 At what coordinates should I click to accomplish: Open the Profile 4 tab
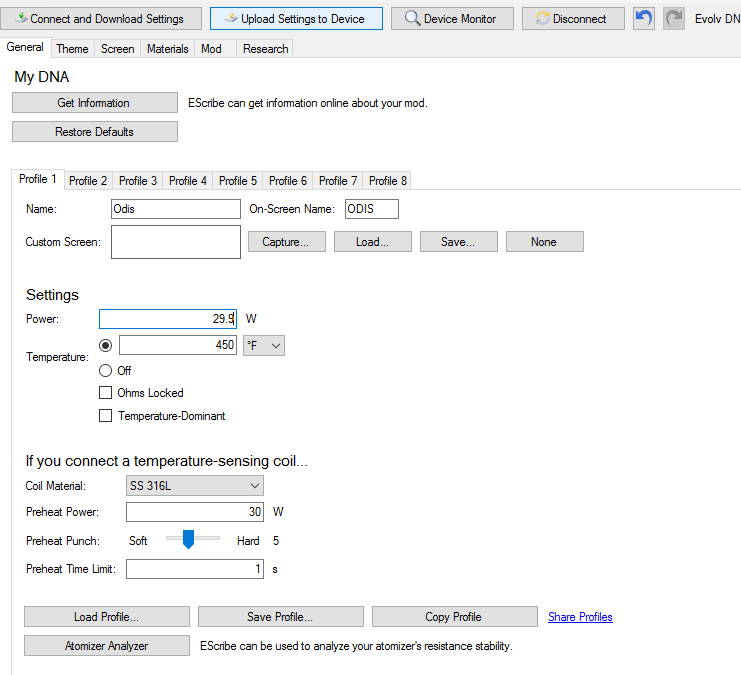[188, 181]
